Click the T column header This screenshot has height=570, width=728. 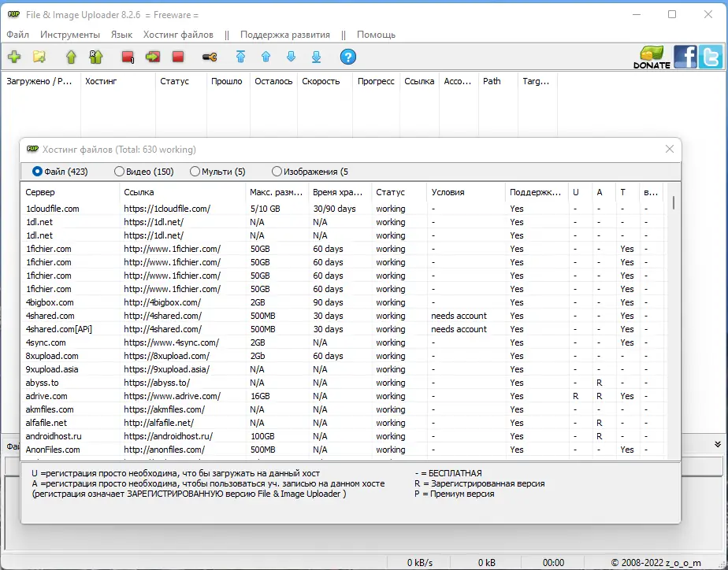[627, 192]
